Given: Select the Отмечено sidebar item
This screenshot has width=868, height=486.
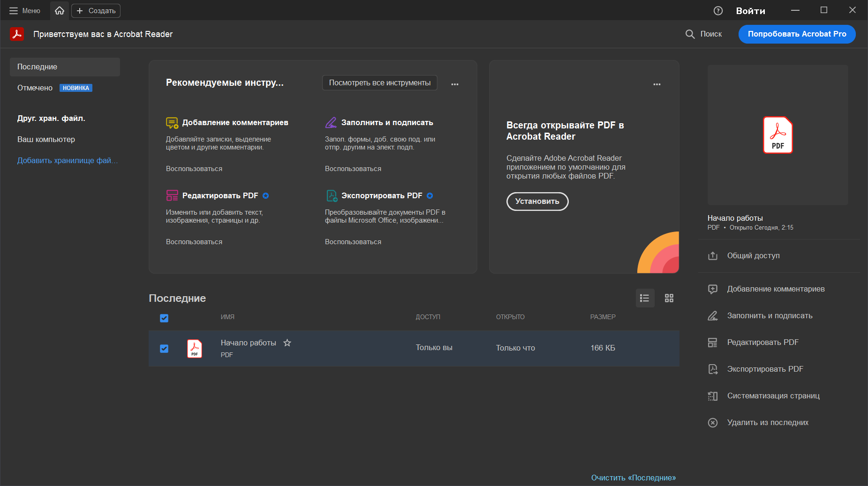Looking at the screenshot, I should (35, 88).
